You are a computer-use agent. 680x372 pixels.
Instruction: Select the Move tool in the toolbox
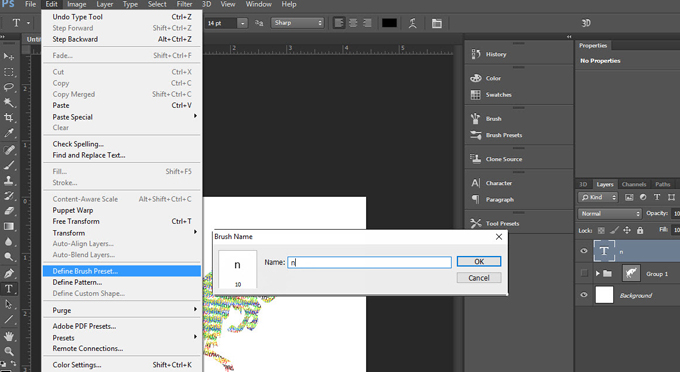pyautogui.click(x=9, y=56)
